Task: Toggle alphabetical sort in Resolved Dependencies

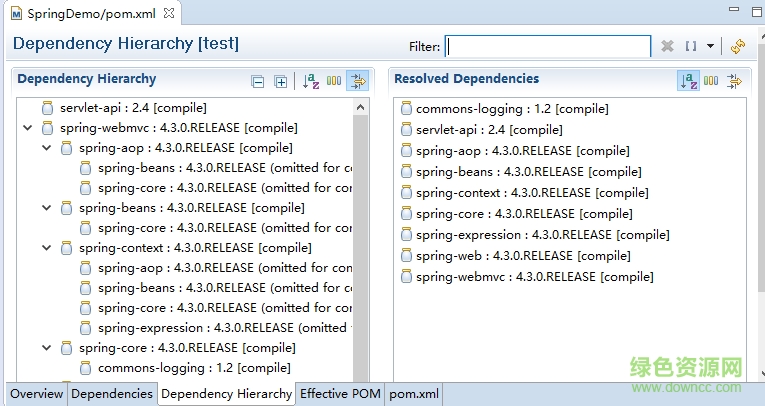Action: click(x=688, y=81)
